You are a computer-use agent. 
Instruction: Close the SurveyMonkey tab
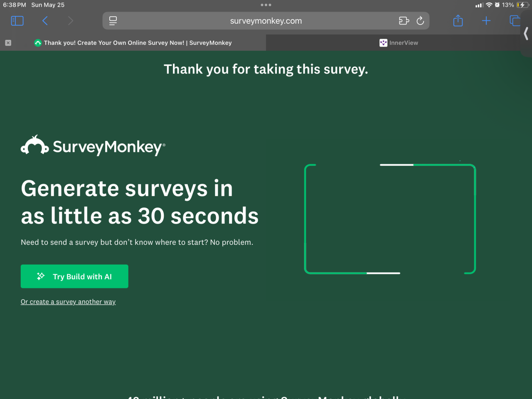pyautogui.click(x=8, y=43)
